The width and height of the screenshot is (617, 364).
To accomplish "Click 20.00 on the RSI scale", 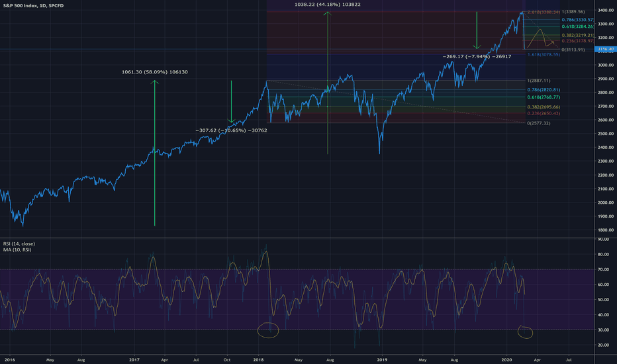I will point(603,345).
